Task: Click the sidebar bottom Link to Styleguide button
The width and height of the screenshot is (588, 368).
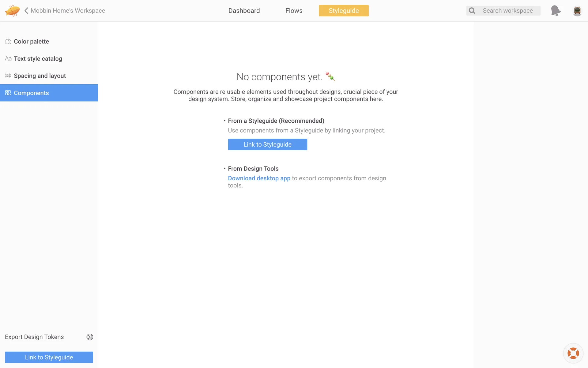Action: (x=49, y=357)
